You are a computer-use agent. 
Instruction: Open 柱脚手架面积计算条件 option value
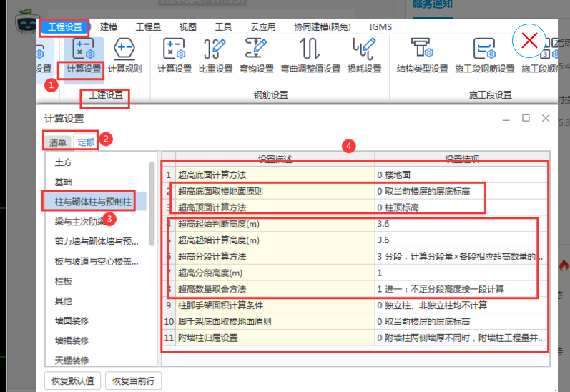point(461,305)
